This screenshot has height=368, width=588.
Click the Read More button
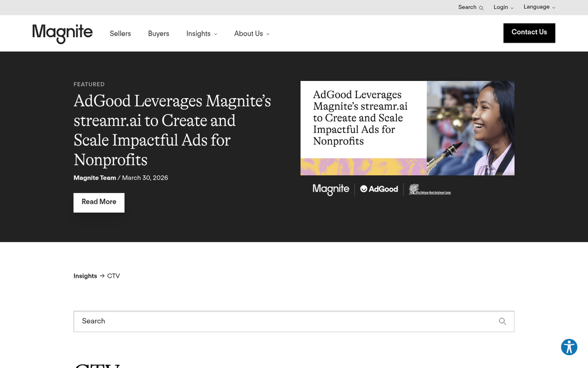[98, 202]
